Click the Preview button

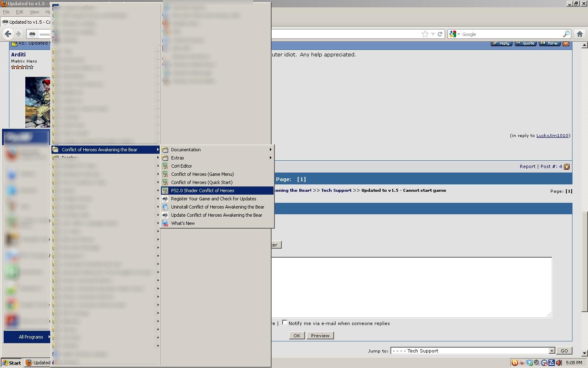pyautogui.click(x=320, y=336)
